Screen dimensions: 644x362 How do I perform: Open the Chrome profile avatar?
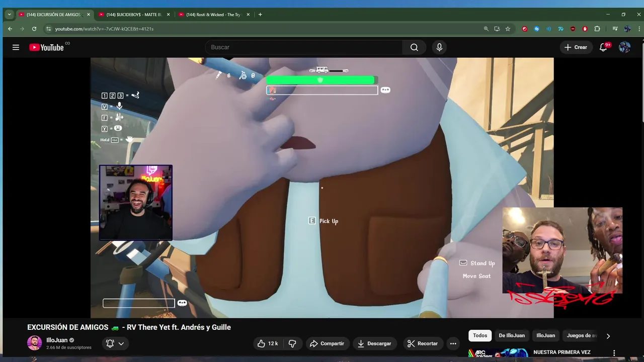627,29
